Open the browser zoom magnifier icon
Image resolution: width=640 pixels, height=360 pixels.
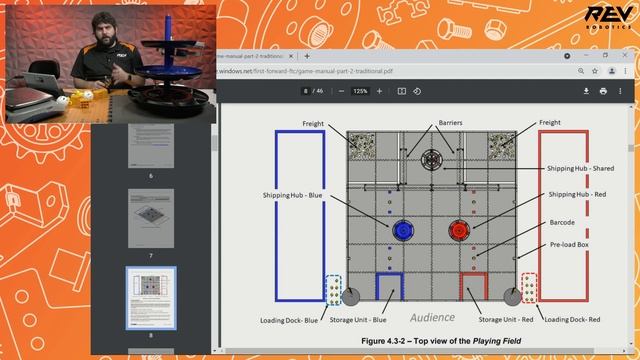pyautogui.click(x=581, y=71)
